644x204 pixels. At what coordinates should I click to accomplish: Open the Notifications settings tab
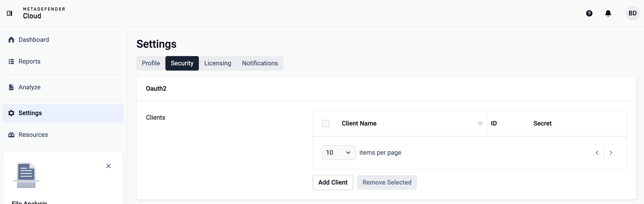(x=260, y=63)
